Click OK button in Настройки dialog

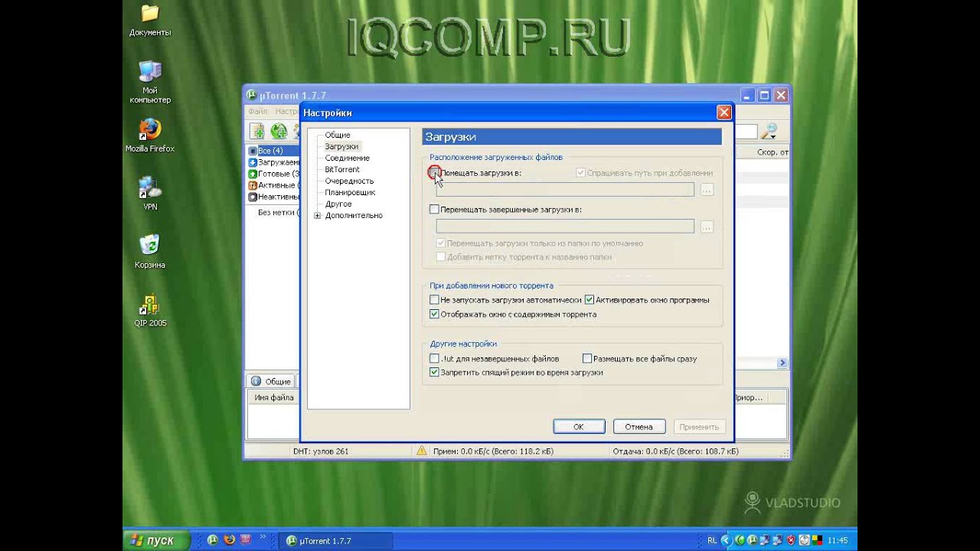[579, 427]
